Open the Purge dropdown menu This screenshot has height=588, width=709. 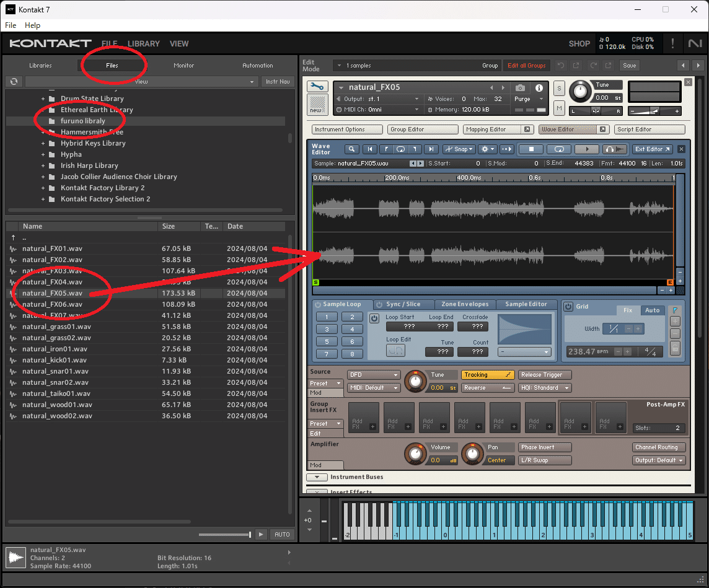point(529,99)
